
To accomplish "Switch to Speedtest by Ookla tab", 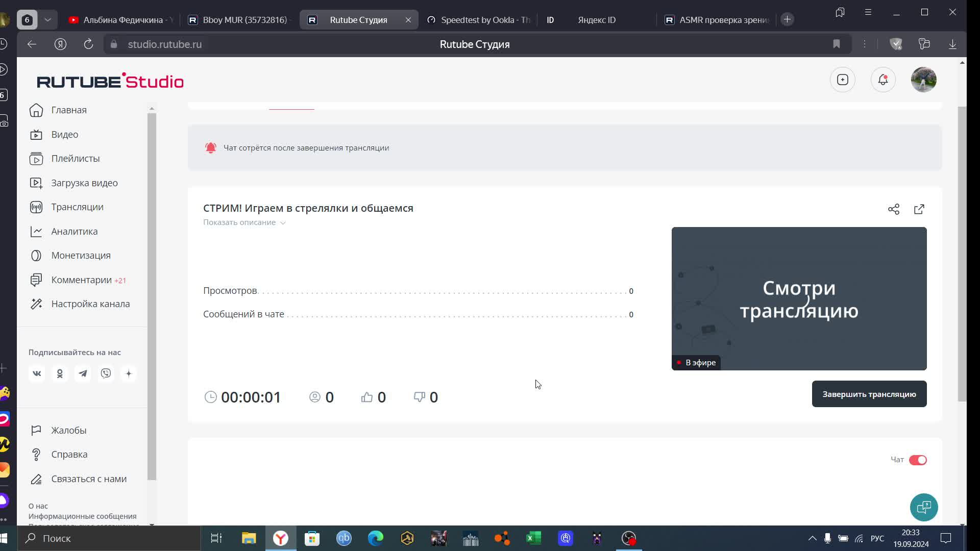I will [x=478, y=20].
